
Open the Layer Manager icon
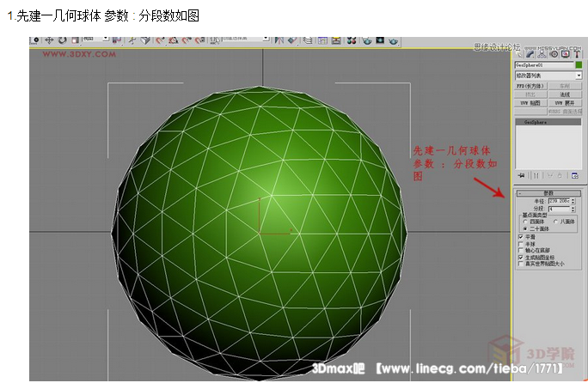(308, 40)
